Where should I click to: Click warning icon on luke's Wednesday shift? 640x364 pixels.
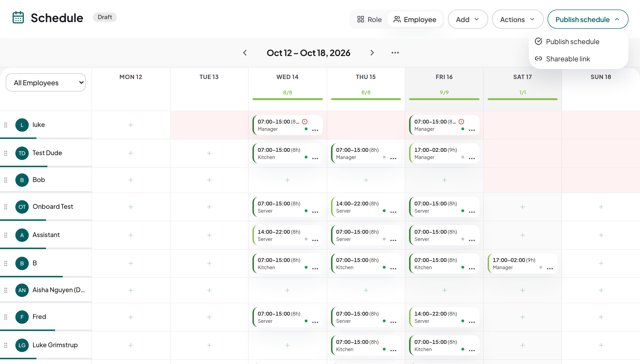tap(305, 122)
